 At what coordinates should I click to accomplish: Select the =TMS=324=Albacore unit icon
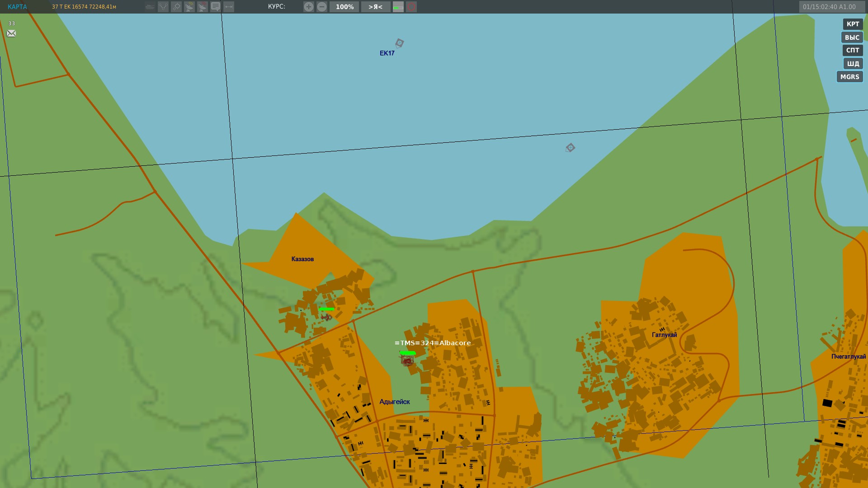(x=407, y=361)
